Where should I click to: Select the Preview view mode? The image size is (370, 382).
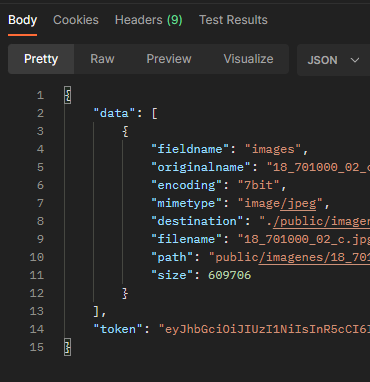169,59
